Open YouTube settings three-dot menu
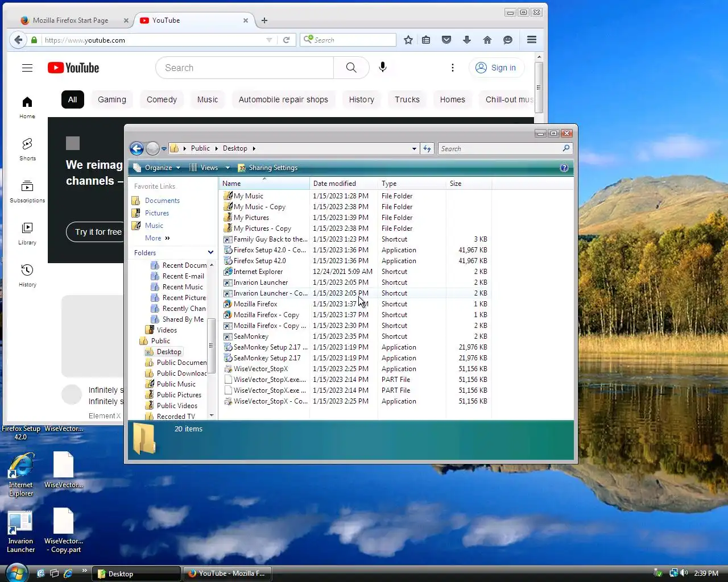Screen dimensions: 728x582 tap(453, 68)
